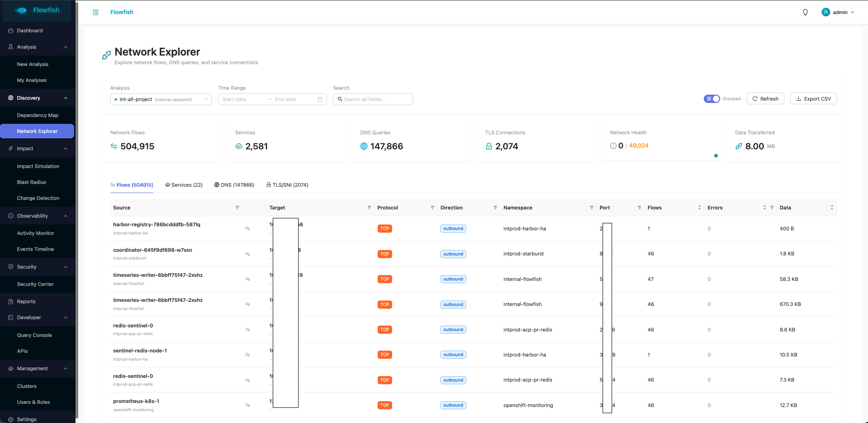Collapse the sidebar with the hamburger icon
The image size is (868, 423).
96,12
